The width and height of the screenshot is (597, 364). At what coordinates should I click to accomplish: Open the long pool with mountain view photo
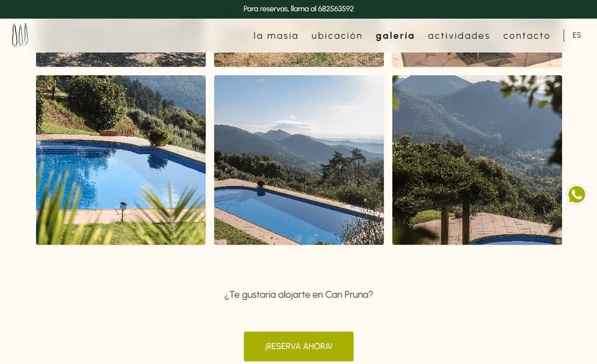[299, 160]
